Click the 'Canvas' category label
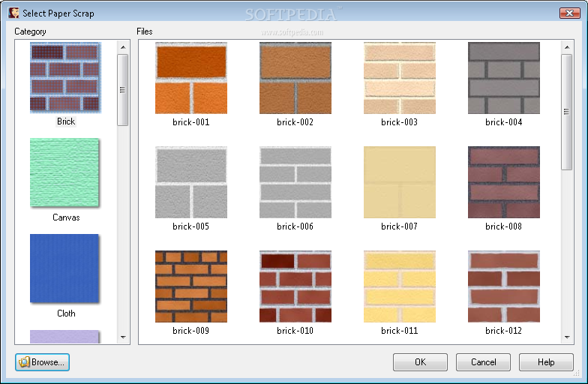This screenshot has height=384, width=588. pyautogui.click(x=66, y=217)
